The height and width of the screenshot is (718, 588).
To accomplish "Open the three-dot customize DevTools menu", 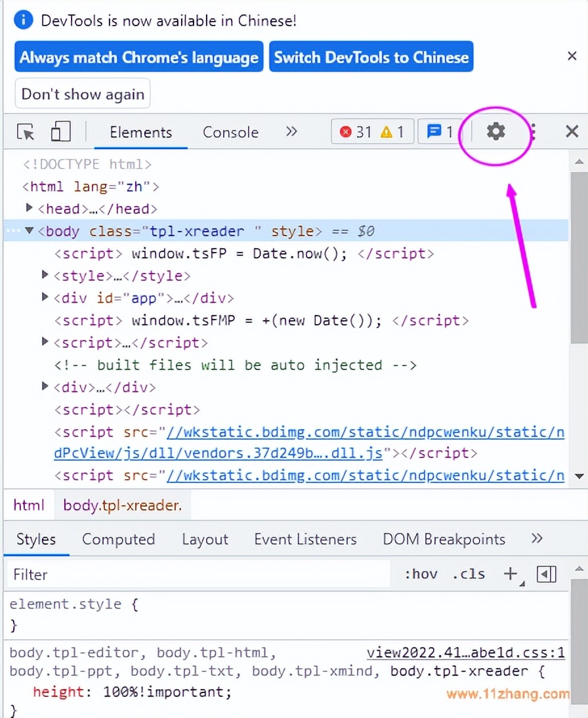I will [x=534, y=133].
